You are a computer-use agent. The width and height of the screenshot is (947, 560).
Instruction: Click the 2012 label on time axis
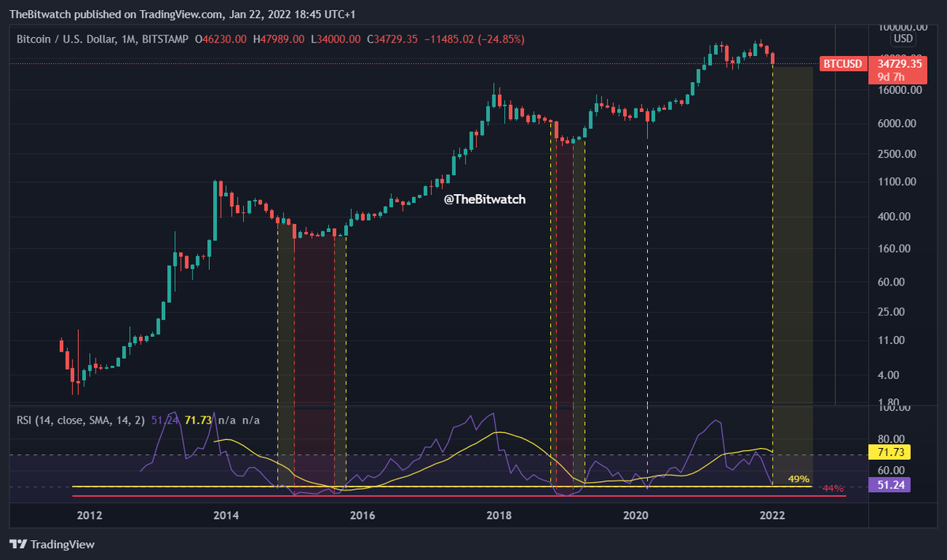tap(89, 515)
